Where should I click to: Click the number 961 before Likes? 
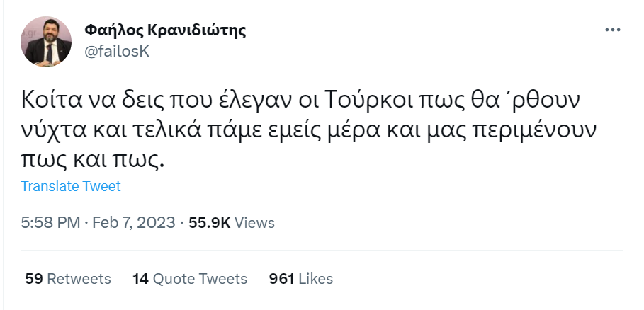(x=282, y=279)
